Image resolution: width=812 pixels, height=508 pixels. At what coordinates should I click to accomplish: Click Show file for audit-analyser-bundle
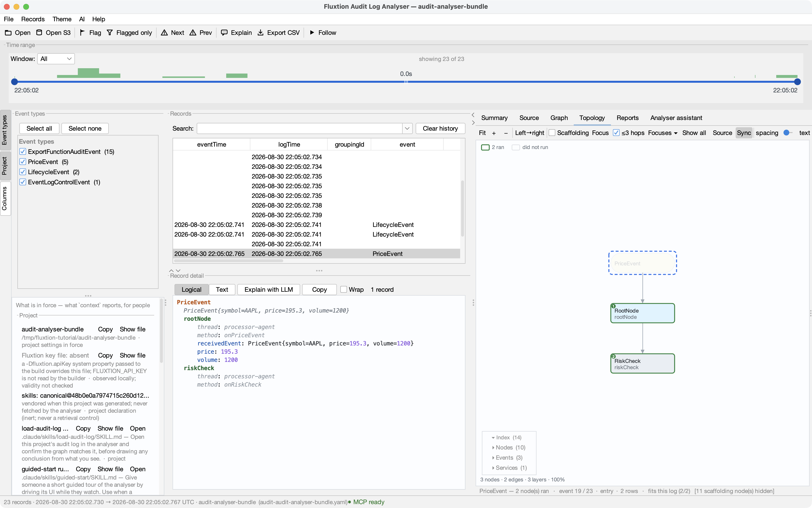[x=132, y=329]
